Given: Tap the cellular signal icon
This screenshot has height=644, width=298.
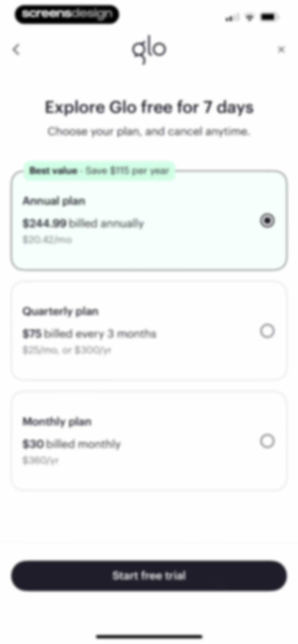Looking at the screenshot, I should [232, 18].
